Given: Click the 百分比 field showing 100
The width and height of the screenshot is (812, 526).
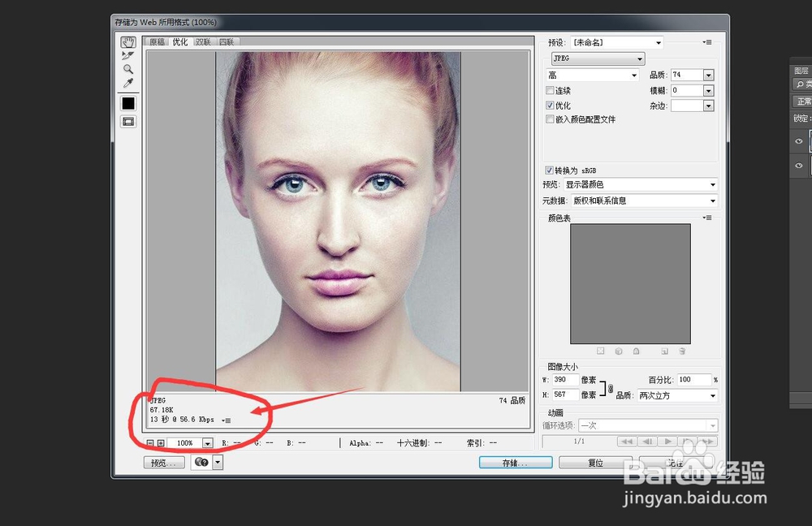Looking at the screenshot, I should pyautogui.click(x=694, y=380).
